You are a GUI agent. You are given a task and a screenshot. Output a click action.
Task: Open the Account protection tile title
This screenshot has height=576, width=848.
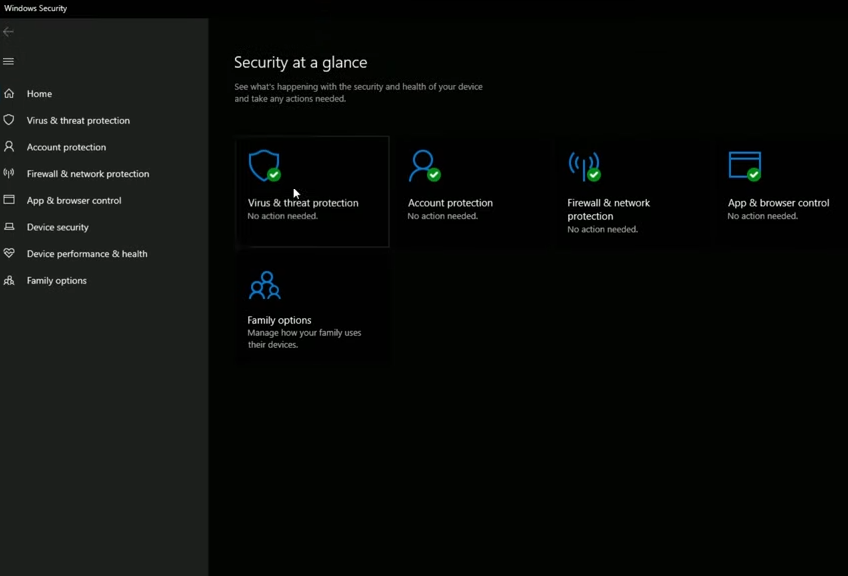450,203
